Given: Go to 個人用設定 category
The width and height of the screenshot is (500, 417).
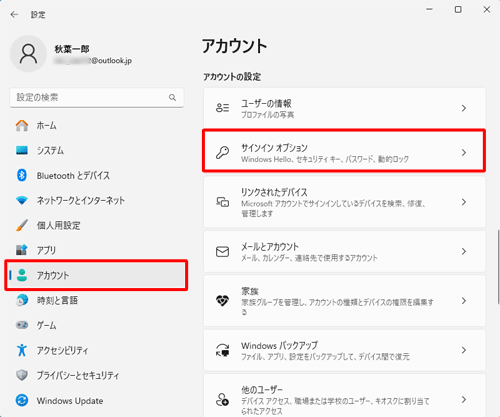Looking at the screenshot, I should (x=97, y=225).
